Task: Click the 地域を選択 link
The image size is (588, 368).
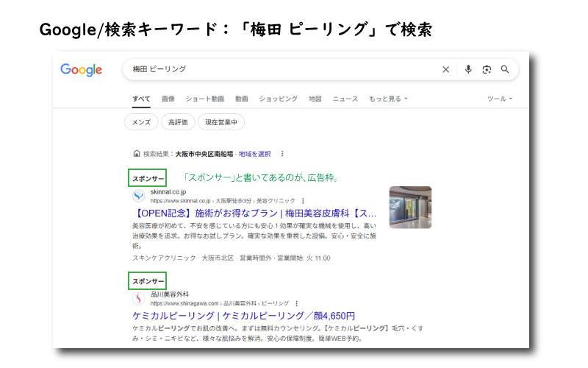Action: click(x=254, y=154)
